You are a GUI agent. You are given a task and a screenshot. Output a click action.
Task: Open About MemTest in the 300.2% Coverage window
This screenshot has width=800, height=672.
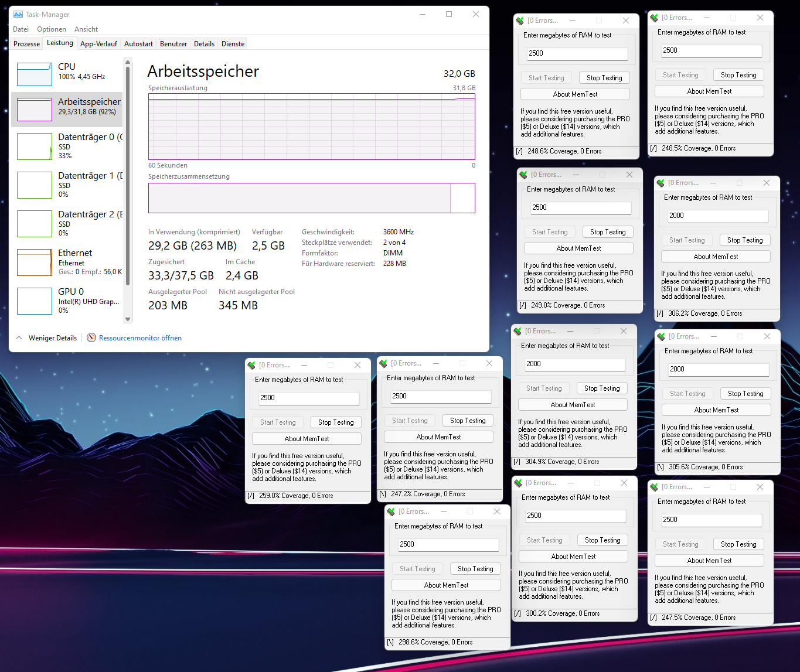tap(573, 557)
